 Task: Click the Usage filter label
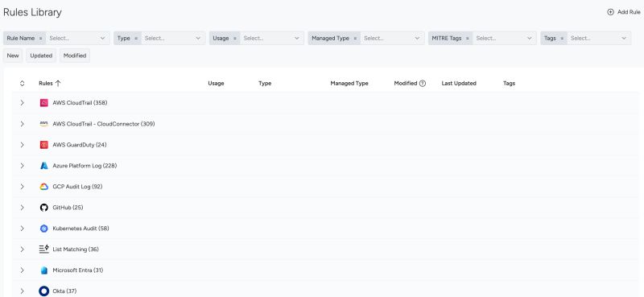(221, 38)
